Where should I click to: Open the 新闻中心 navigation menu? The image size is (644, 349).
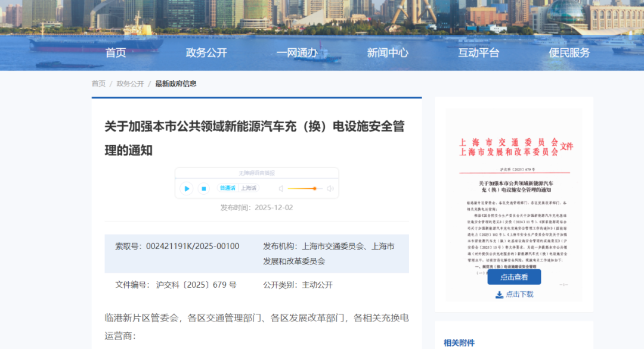(x=388, y=52)
